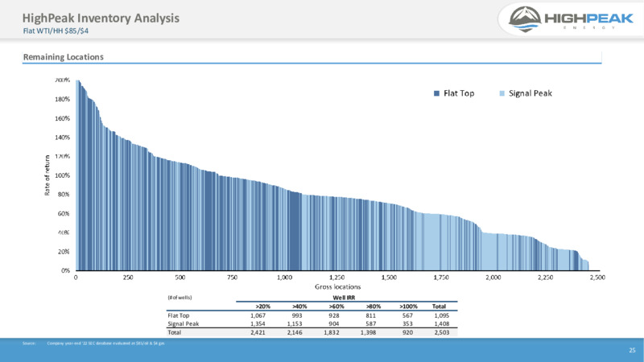Click the 'Flat Top' table row label

(x=179, y=315)
